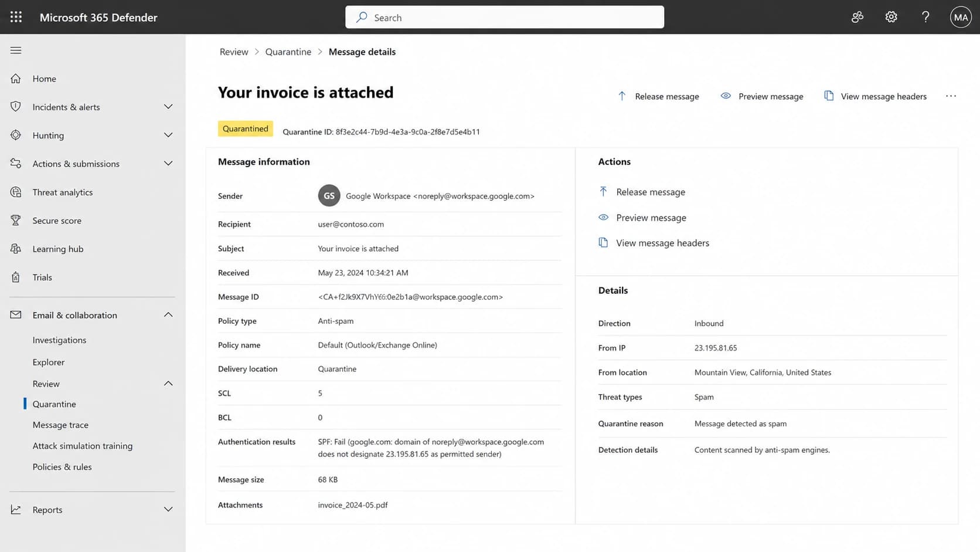Click the Secure score trophy icon
This screenshot has height=552, width=980.
click(x=16, y=221)
